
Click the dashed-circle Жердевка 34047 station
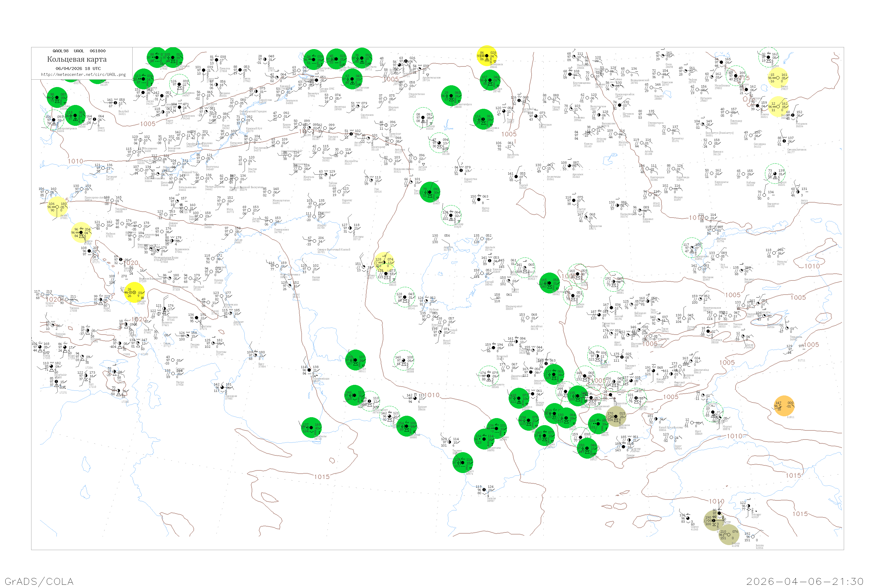[179, 84]
